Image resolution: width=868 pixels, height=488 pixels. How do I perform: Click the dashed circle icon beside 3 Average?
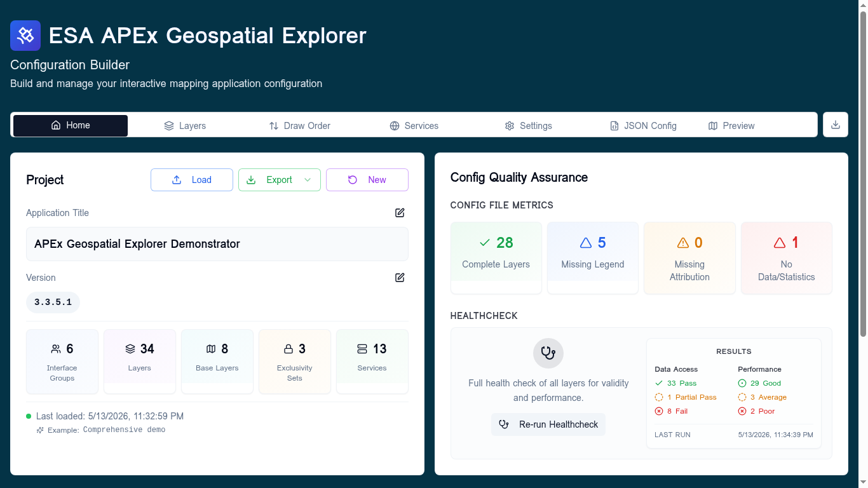(x=742, y=397)
